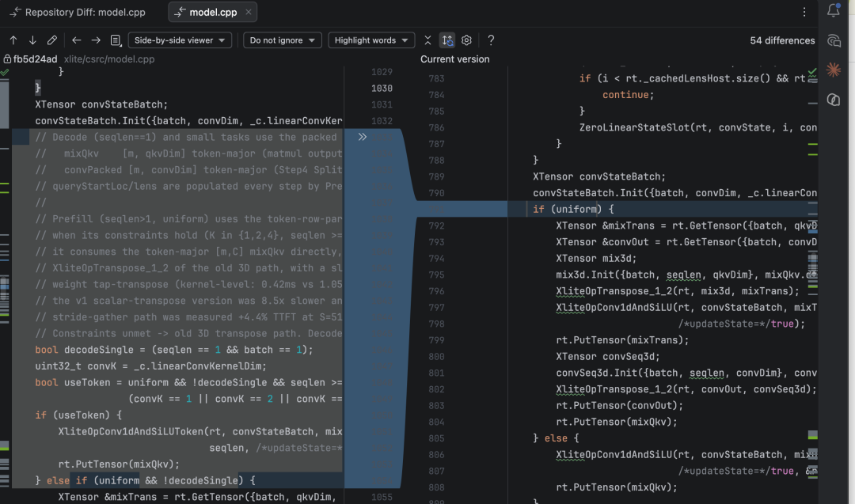Viewport: 855px width, 504px height.
Task: Open the orange starburst tool window
Action: click(x=833, y=70)
